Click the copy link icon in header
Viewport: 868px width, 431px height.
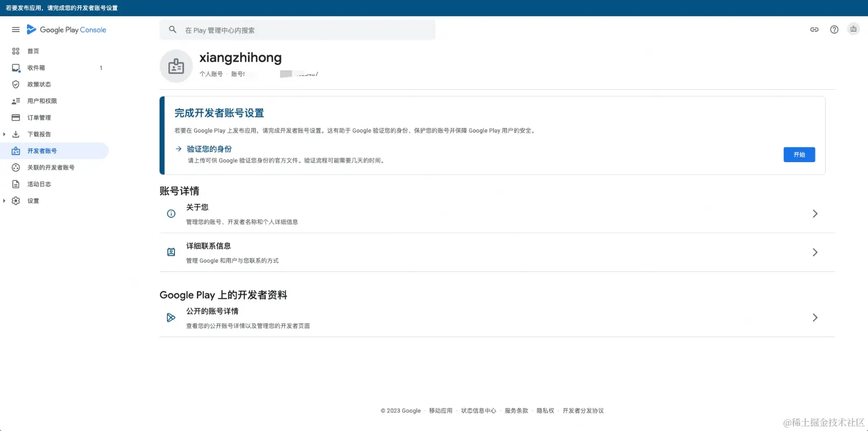pos(814,30)
